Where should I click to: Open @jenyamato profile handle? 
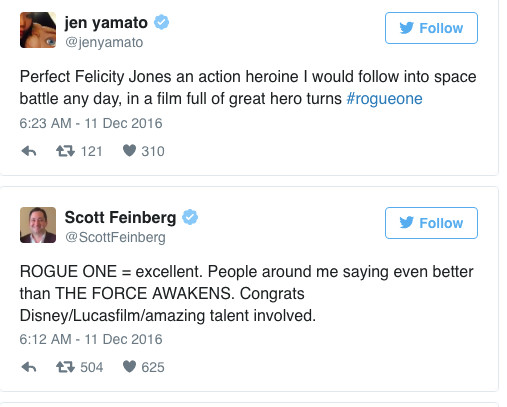pos(104,42)
